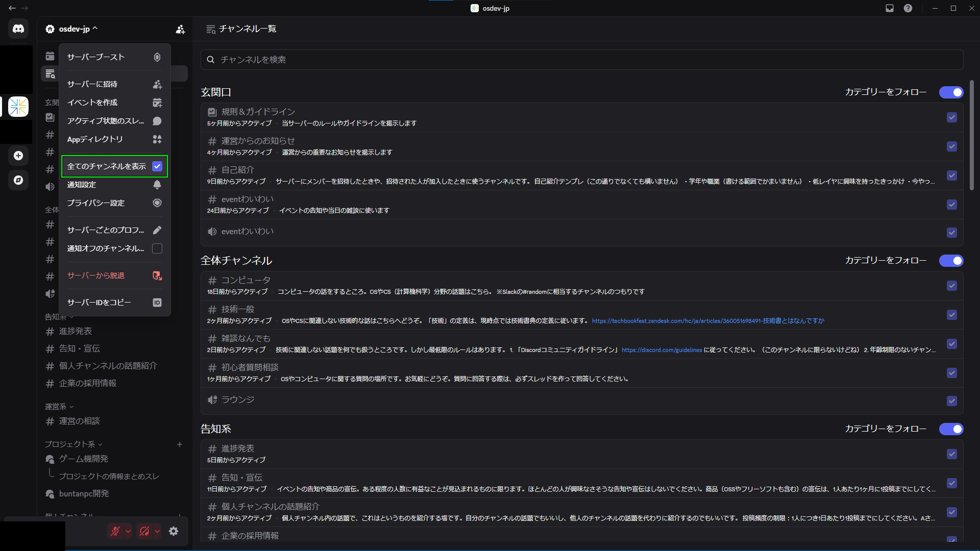Viewport: 980px width, 551px height.
Task: Focus the チャンネルを検索 field
Action: tap(582, 60)
